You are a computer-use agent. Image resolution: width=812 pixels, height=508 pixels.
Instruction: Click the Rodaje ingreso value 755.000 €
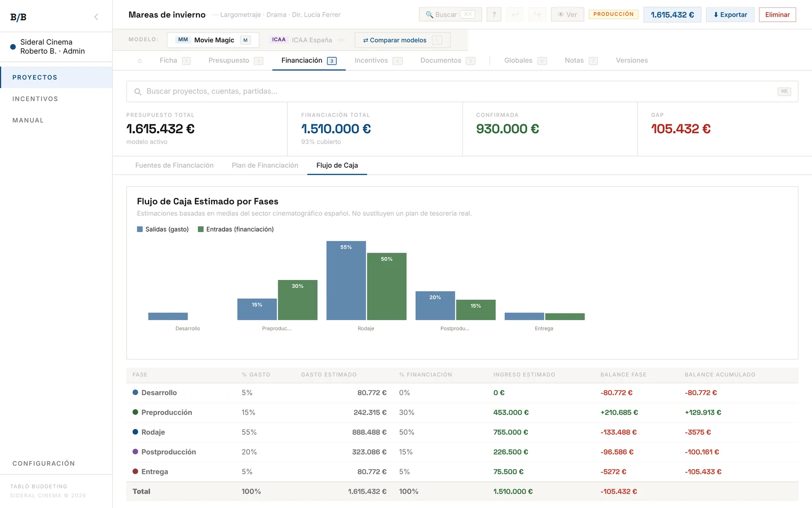[511, 432]
